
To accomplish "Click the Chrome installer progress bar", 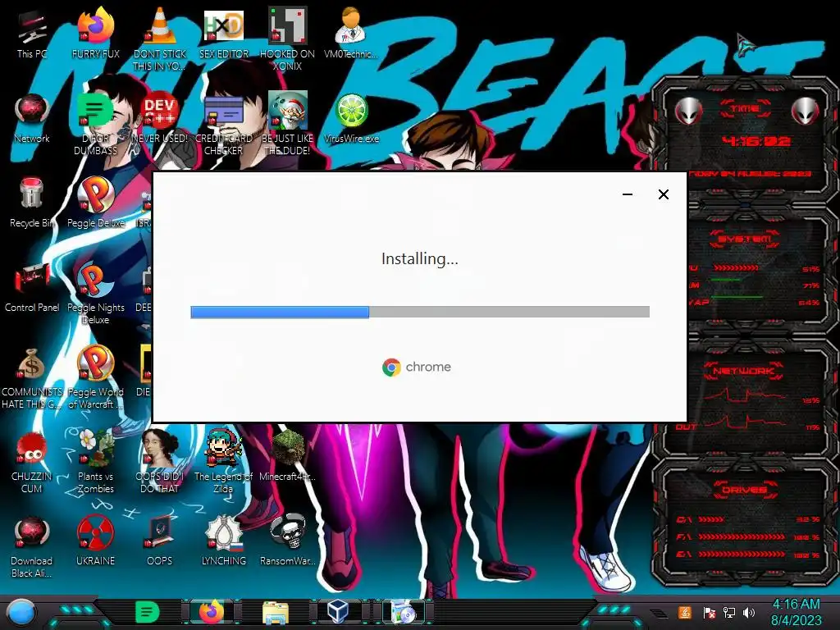I will (x=420, y=312).
